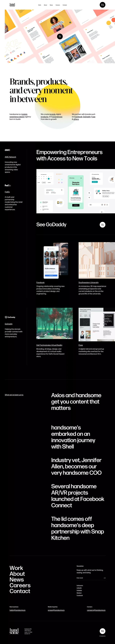Viewport: 115px width, 644px height.
Task: Open the AMC Network link
Action: (10, 157)
